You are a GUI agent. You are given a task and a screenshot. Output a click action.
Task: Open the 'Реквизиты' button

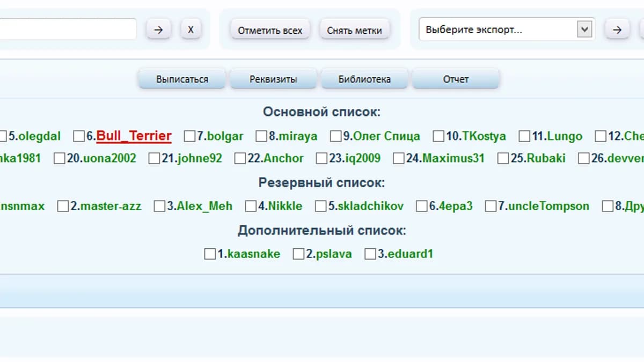click(273, 79)
